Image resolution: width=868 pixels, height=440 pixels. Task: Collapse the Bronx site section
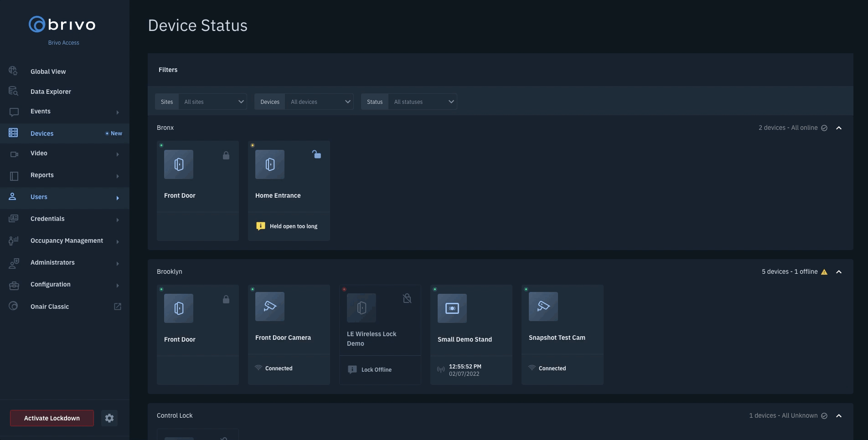tap(839, 128)
